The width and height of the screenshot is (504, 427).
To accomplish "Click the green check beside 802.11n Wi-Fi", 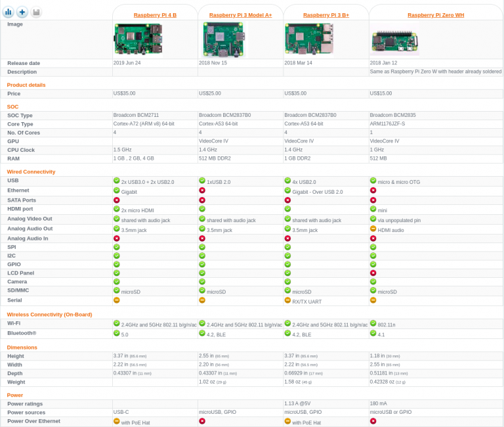I will pyautogui.click(x=373, y=323).
